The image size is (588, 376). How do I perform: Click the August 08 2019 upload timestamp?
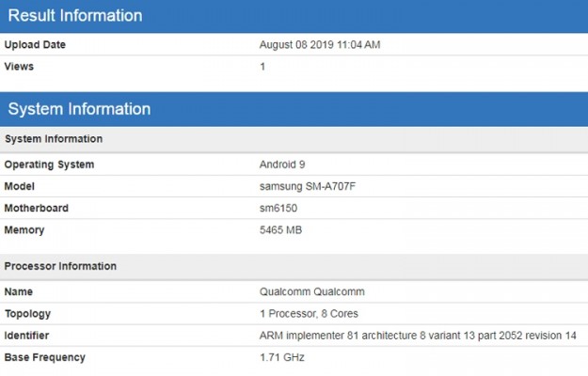click(319, 44)
